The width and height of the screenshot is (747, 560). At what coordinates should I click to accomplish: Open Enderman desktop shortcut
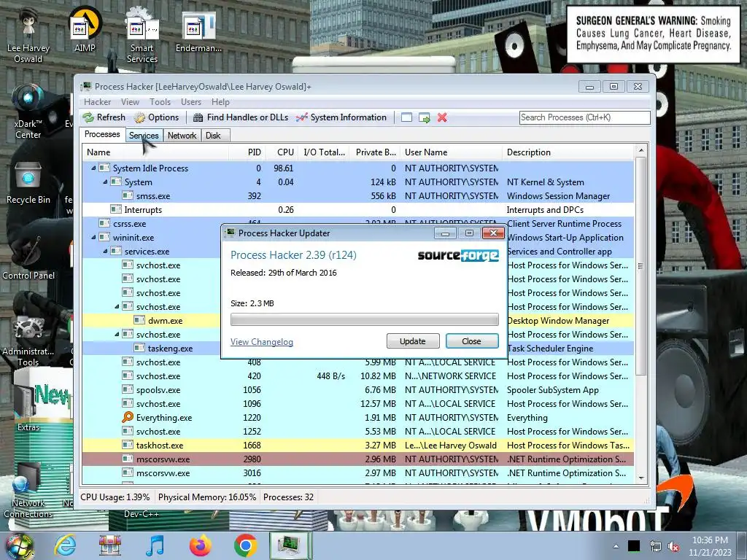tap(198, 31)
